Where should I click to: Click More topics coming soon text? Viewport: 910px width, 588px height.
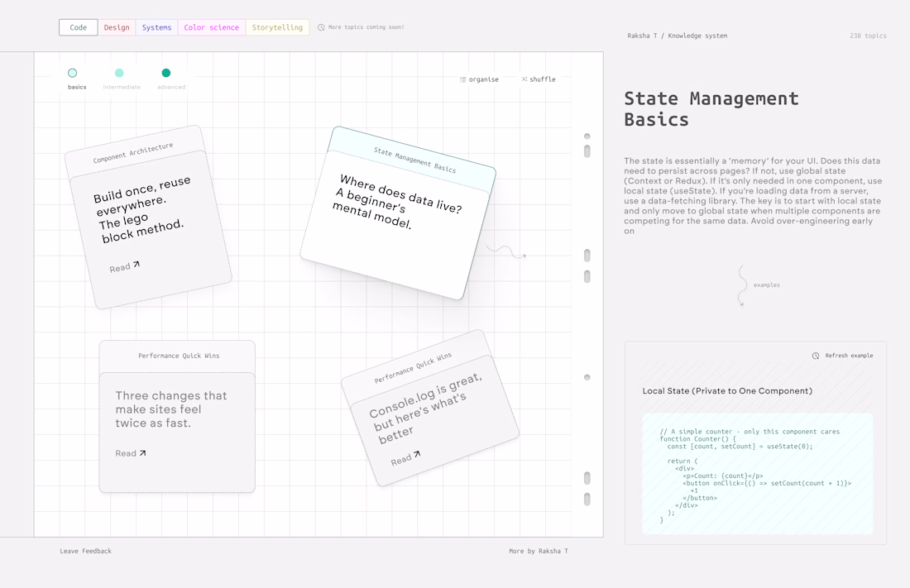point(366,27)
